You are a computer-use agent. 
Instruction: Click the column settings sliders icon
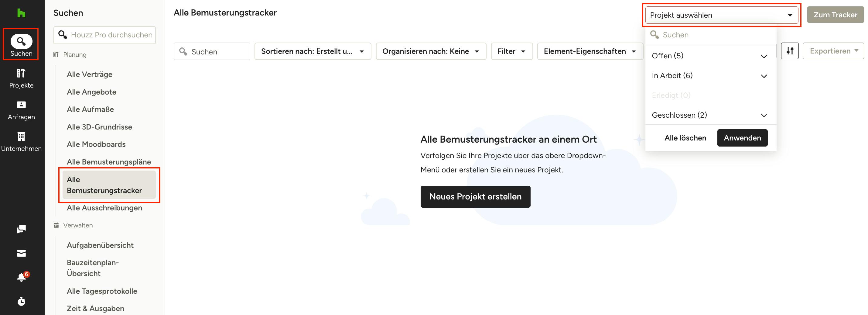[x=789, y=51]
